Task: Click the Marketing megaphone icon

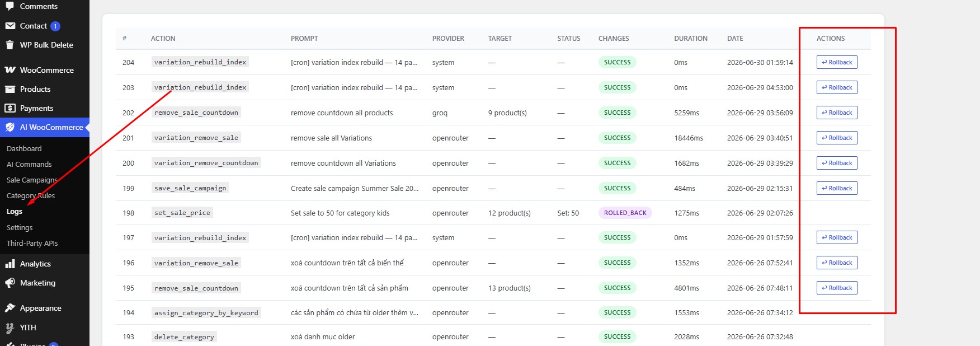Action: point(10,283)
